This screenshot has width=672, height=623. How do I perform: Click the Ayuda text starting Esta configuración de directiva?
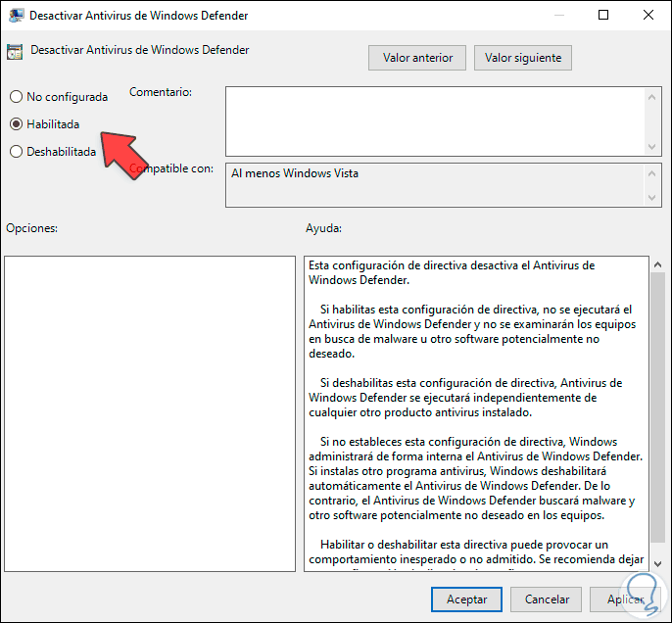click(452, 272)
